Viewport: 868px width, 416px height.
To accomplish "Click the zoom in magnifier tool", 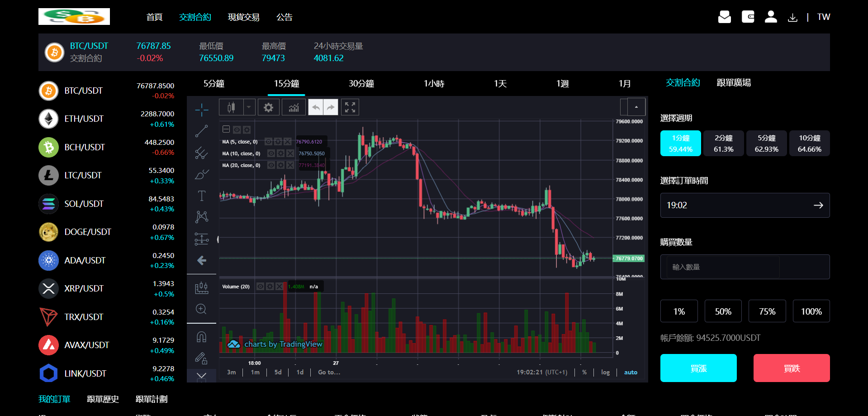I will pos(202,309).
